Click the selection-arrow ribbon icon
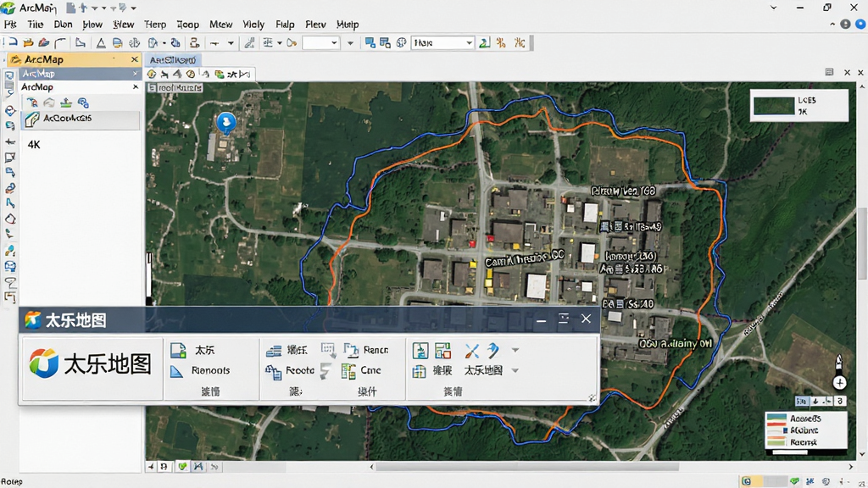The height and width of the screenshot is (488, 868). (x=328, y=350)
